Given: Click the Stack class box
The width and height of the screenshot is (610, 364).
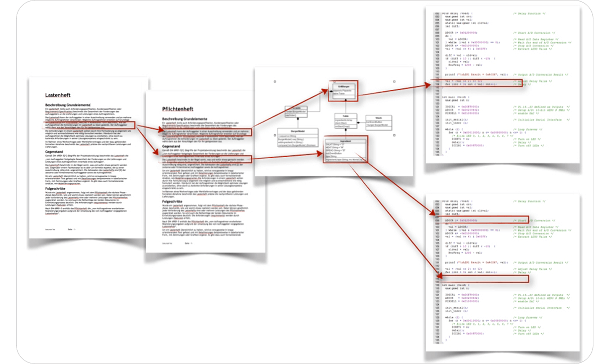Looking at the screenshot, I should (379, 122).
